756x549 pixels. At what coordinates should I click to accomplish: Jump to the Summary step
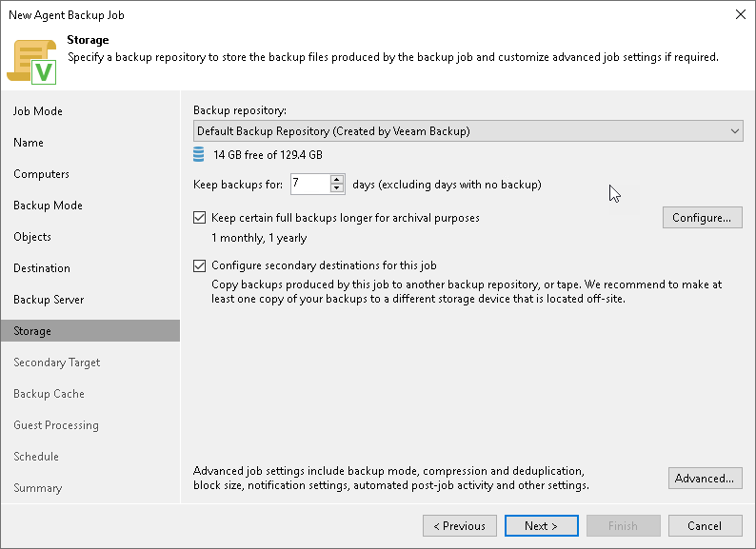pos(37,488)
